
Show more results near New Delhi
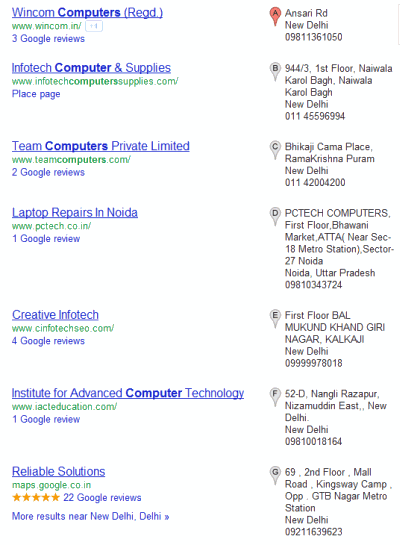pos(90,516)
